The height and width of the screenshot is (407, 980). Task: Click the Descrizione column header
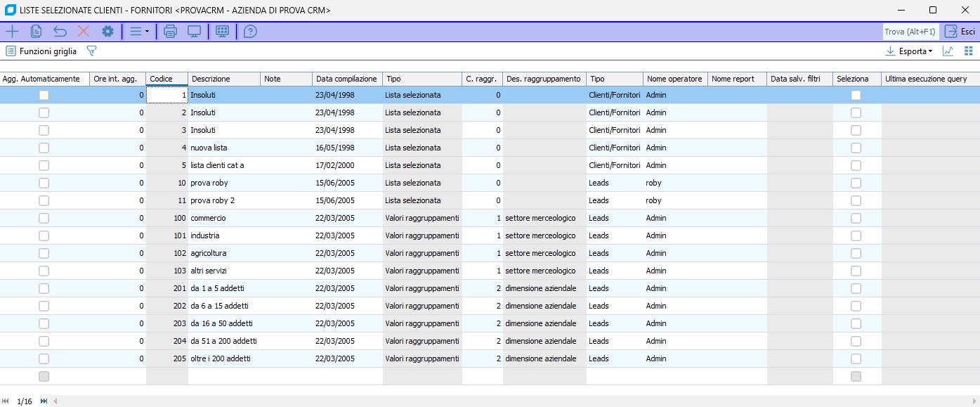pyautogui.click(x=223, y=79)
